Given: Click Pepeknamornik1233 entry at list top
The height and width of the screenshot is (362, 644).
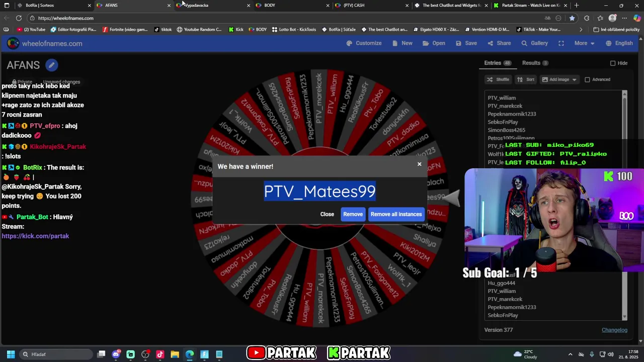Looking at the screenshot, I should (512, 114).
